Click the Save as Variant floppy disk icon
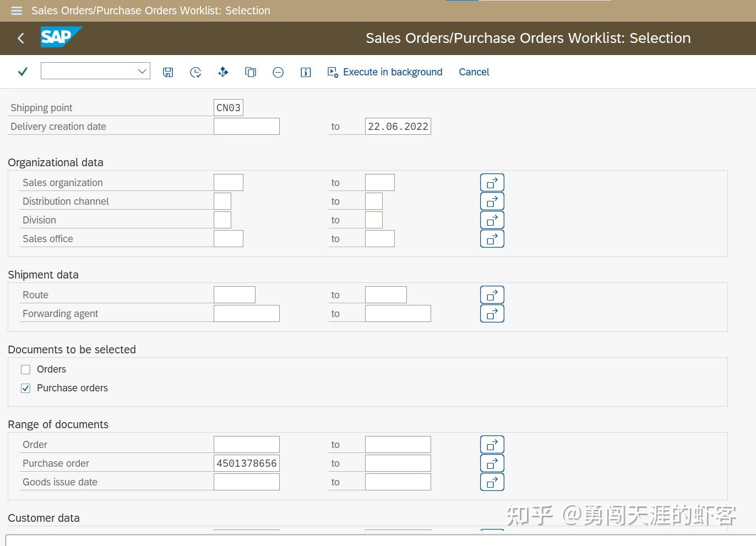756x546 pixels. pyautogui.click(x=168, y=72)
